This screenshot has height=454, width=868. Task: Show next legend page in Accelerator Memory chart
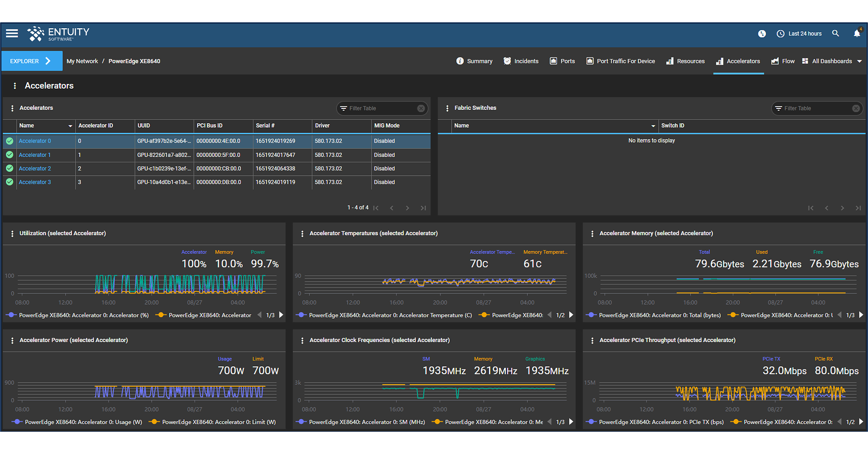861,315
